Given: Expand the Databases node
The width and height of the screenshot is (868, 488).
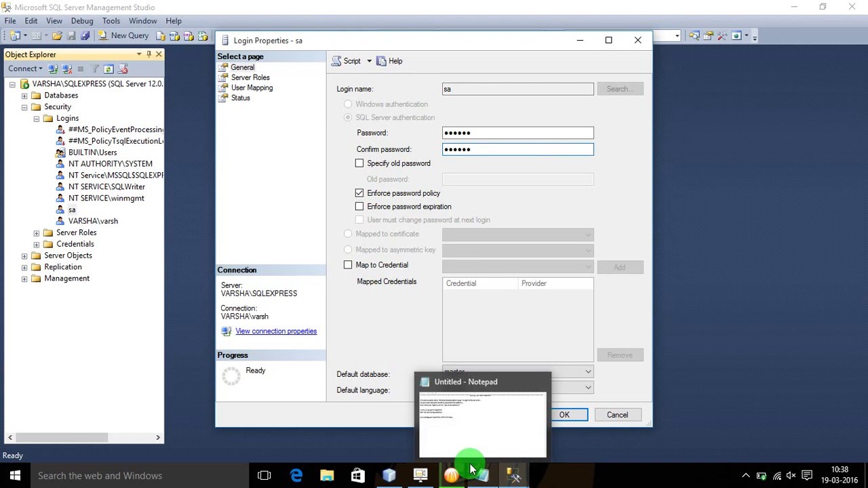Looking at the screenshot, I should pyautogui.click(x=24, y=96).
